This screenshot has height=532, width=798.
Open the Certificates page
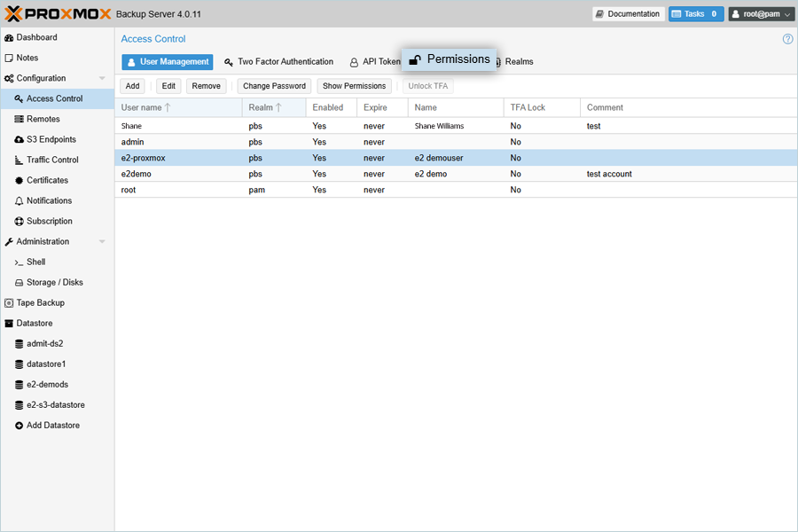coord(47,180)
